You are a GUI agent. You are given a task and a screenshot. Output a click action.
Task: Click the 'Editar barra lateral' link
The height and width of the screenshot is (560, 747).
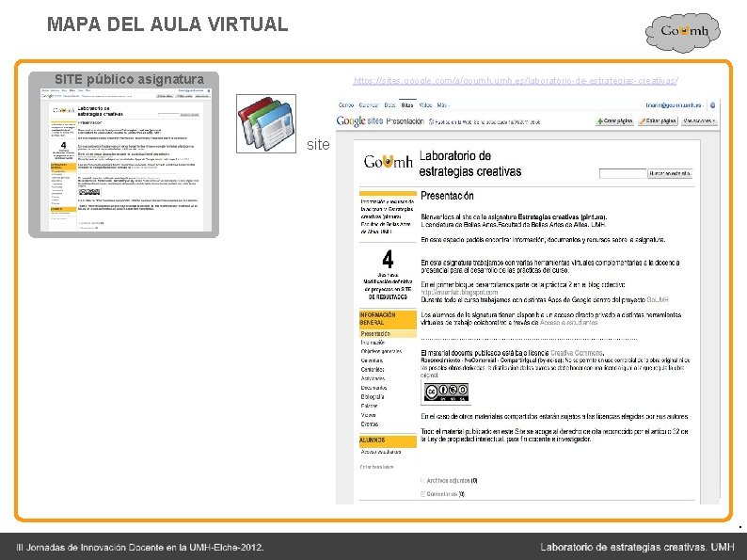(377, 467)
